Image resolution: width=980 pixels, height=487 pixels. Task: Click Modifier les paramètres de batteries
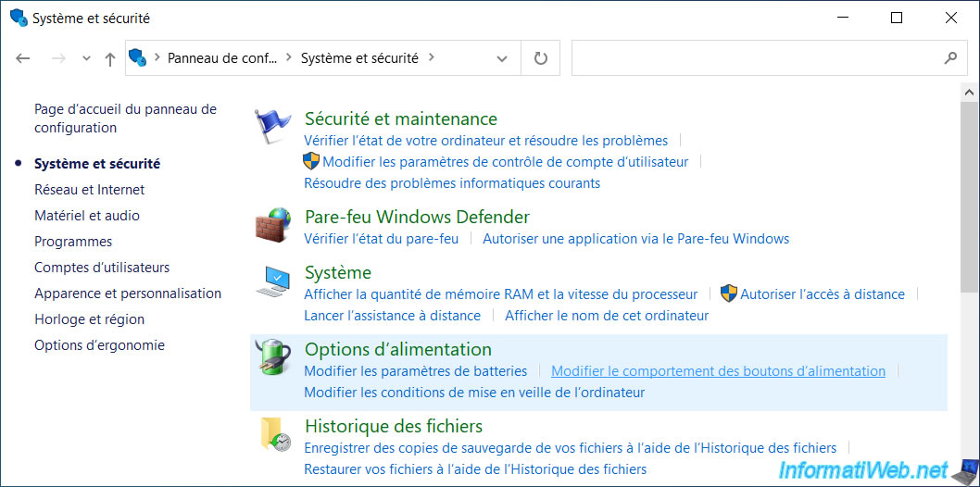pyautogui.click(x=416, y=371)
